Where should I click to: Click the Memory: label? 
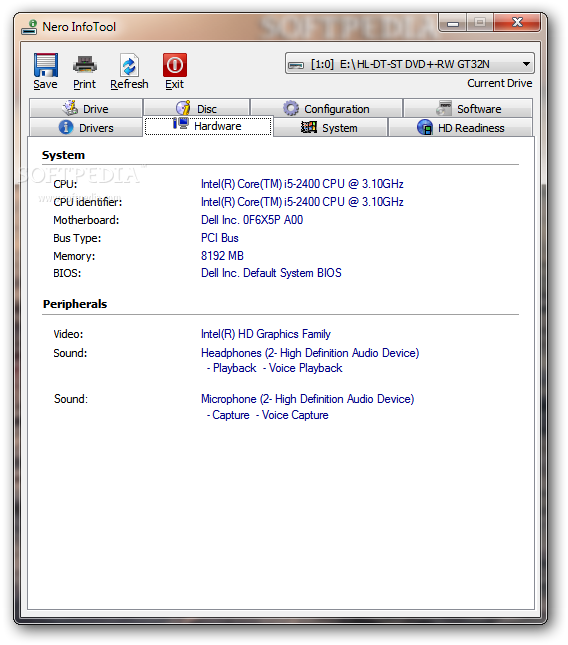coord(74,256)
